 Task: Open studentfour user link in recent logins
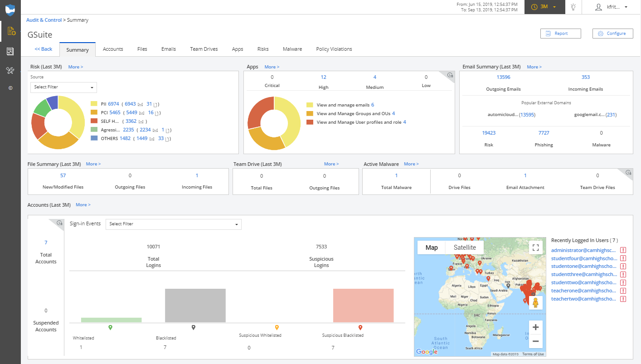[x=583, y=258]
